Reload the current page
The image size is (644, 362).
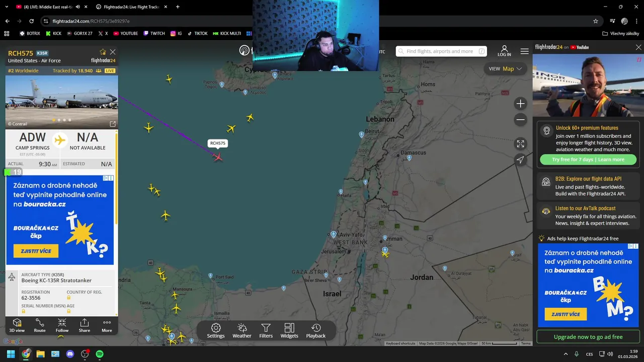coord(31,21)
